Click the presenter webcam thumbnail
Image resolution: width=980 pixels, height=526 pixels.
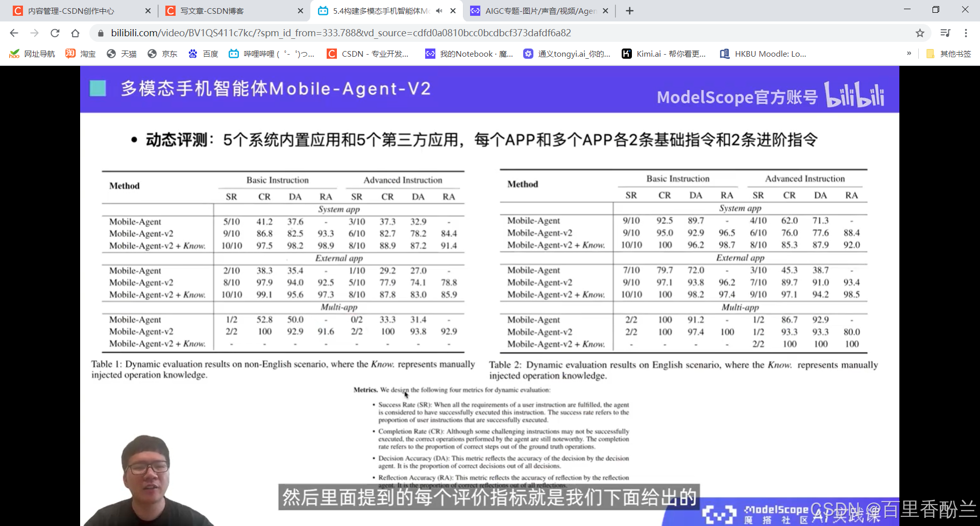pyautogui.click(x=148, y=480)
